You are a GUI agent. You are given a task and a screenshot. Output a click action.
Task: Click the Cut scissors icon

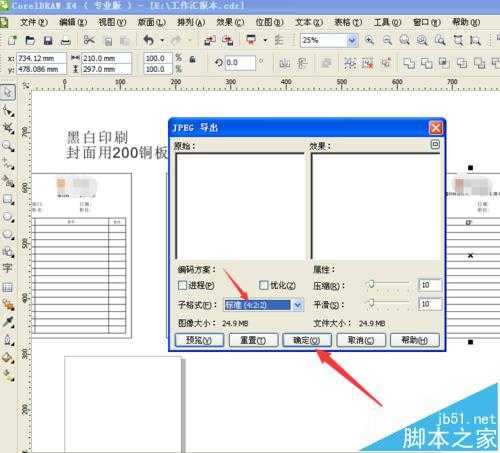89,40
